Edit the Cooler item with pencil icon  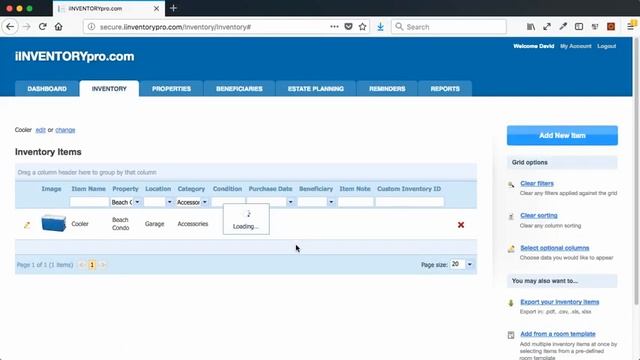click(x=27, y=225)
